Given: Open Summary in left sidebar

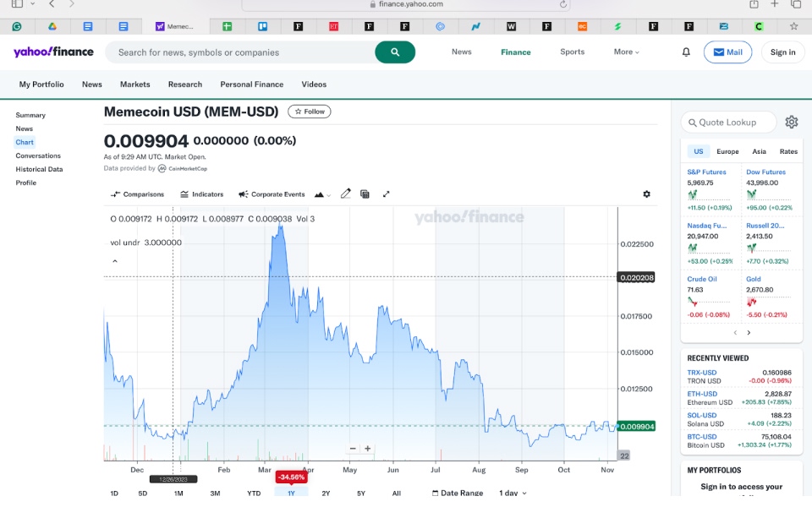Looking at the screenshot, I should 30,116.
